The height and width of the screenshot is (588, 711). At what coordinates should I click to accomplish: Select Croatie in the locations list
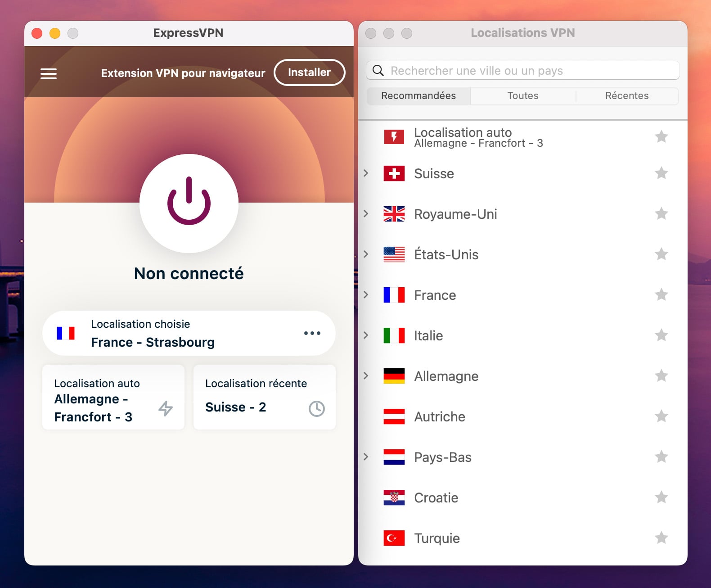click(523, 498)
